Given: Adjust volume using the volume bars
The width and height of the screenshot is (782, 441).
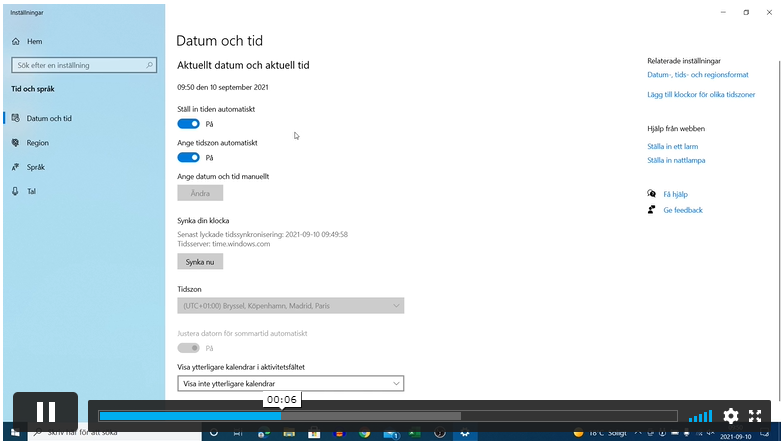Looking at the screenshot, I should (701, 416).
